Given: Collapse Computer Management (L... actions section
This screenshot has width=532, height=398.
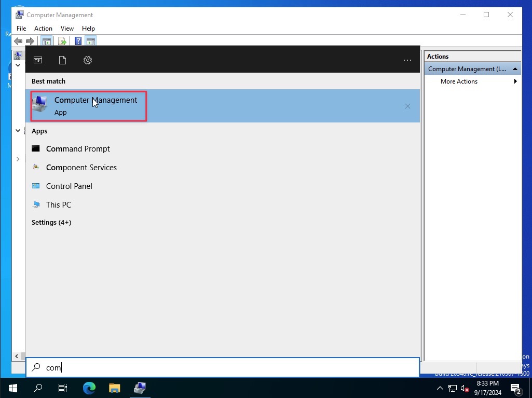Looking at the screenshot, I should [x=515, y=69].
